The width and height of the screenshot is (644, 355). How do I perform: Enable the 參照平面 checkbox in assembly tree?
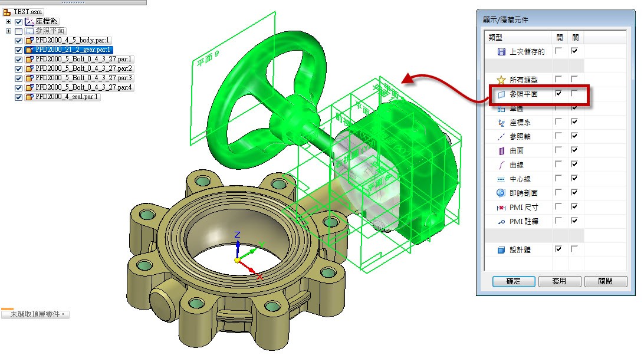coord(18,31)
